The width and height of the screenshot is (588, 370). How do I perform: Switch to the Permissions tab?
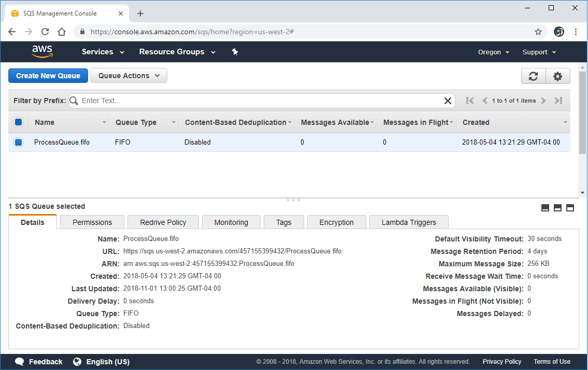pyautogui.click(x=92, y=222)
